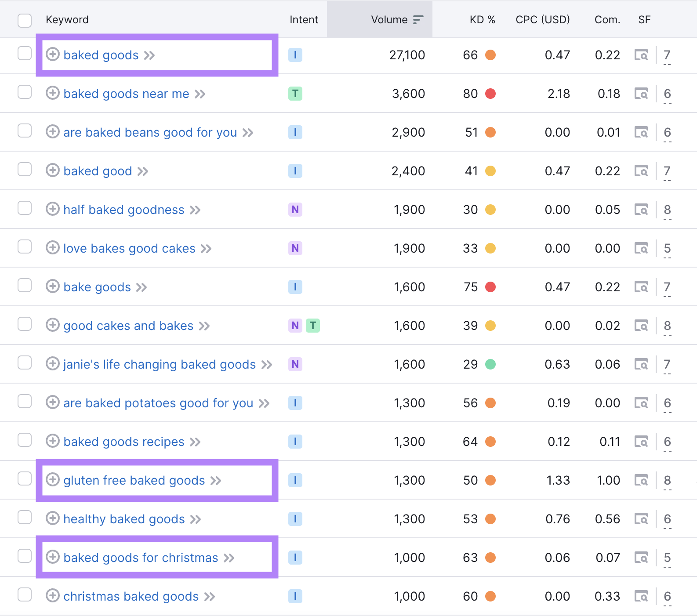Open SERP view icon in 'baked goods' row
The height and width of the screenshot is (616, 697).
641,55
